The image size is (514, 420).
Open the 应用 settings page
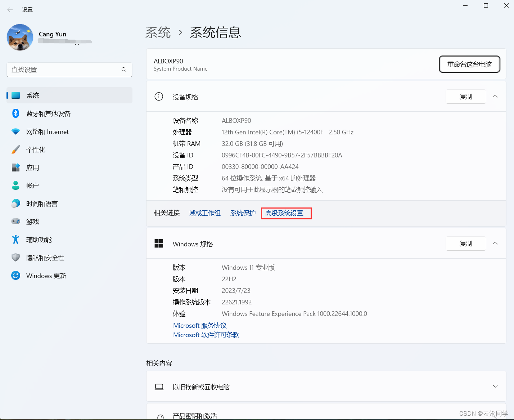coord(69,167)
